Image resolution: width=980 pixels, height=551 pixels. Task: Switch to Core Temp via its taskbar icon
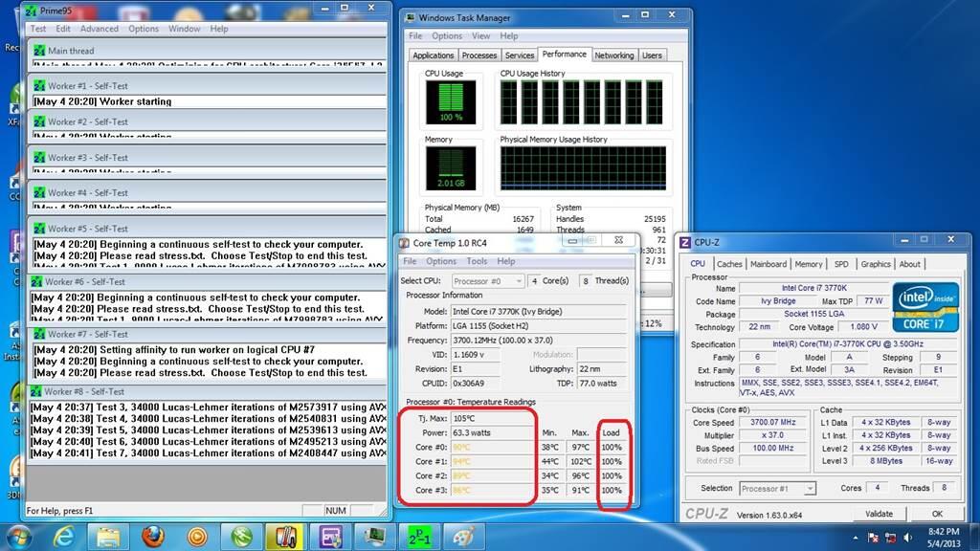pos(285,537)
